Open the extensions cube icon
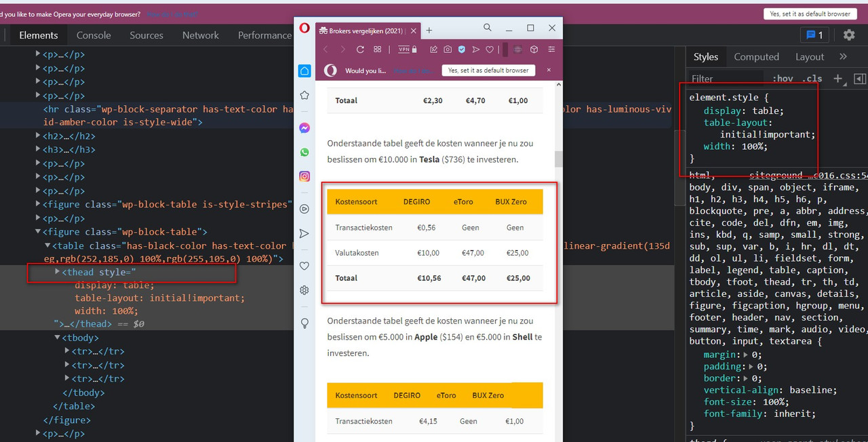The width and height of the screenshot is (868, 442). click(534, 49)
